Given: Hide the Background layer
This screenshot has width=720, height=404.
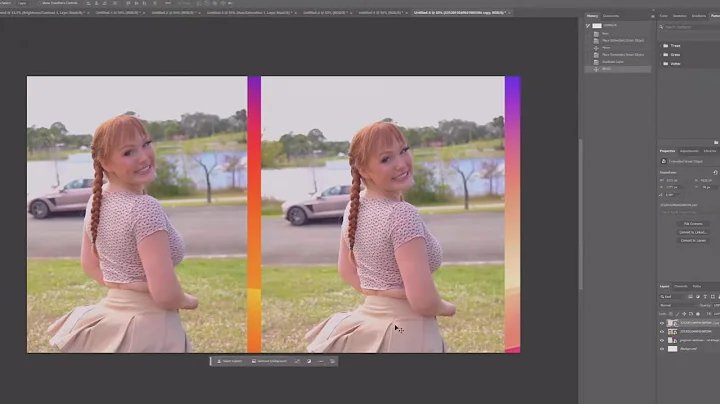Looking at the screenshot, I should (662, 349).
